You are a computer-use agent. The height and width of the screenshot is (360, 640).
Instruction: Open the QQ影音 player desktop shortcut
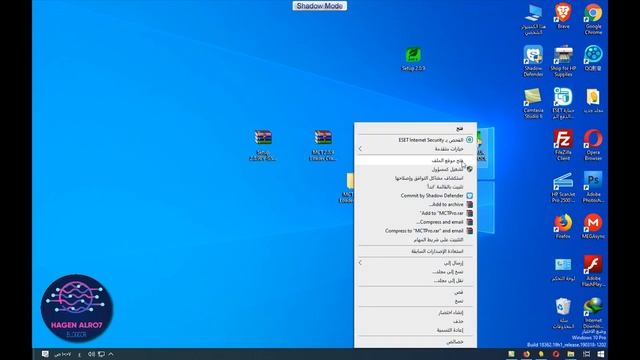(593, 58)
